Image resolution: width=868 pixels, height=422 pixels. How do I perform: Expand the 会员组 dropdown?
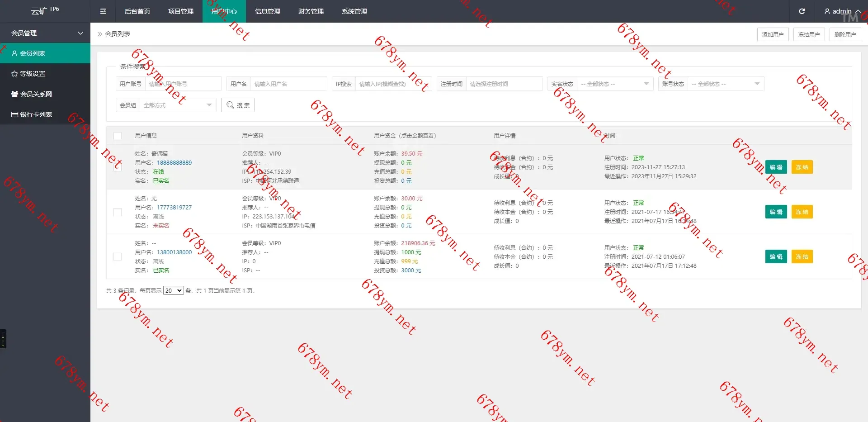tap(178, 105)
